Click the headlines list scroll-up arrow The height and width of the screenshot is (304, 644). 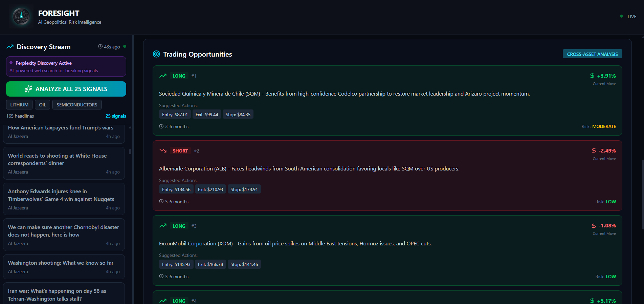click(x=130, y=127)
